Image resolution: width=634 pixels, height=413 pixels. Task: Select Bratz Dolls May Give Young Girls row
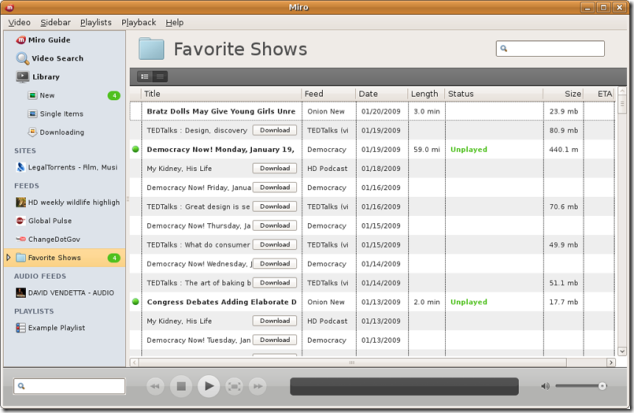coord(372,111)
